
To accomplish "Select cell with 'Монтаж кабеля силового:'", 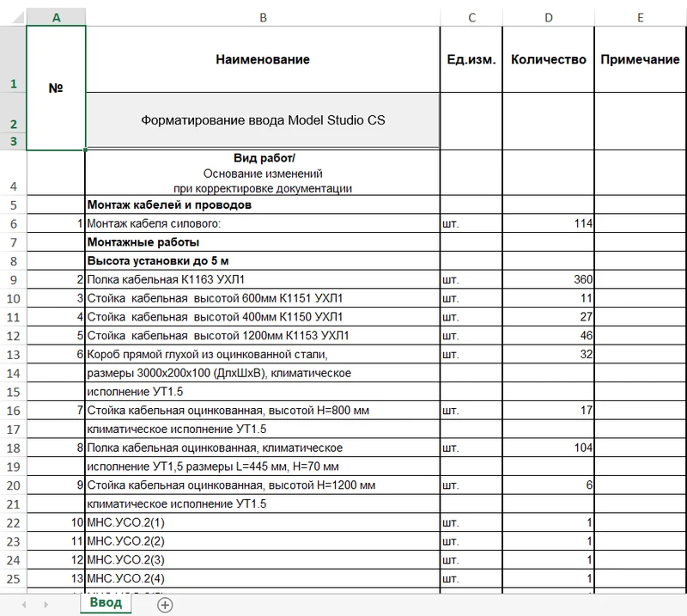I will 263,223.
